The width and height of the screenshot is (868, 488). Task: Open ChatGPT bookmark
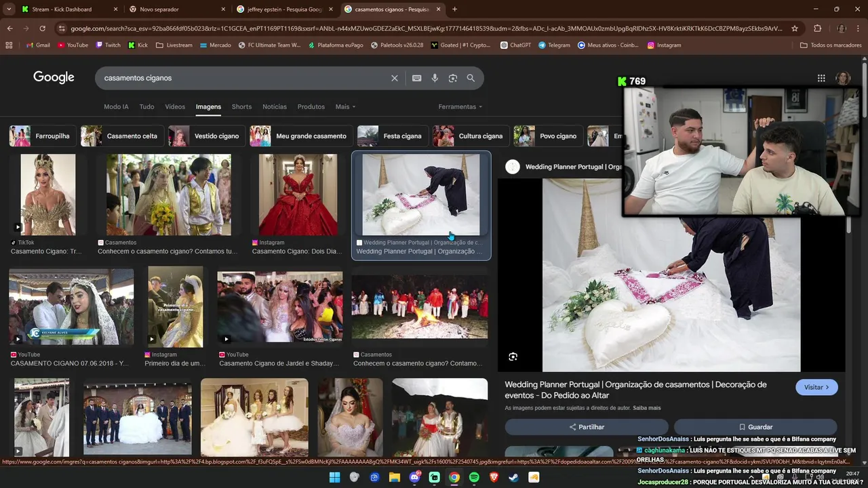515,45
